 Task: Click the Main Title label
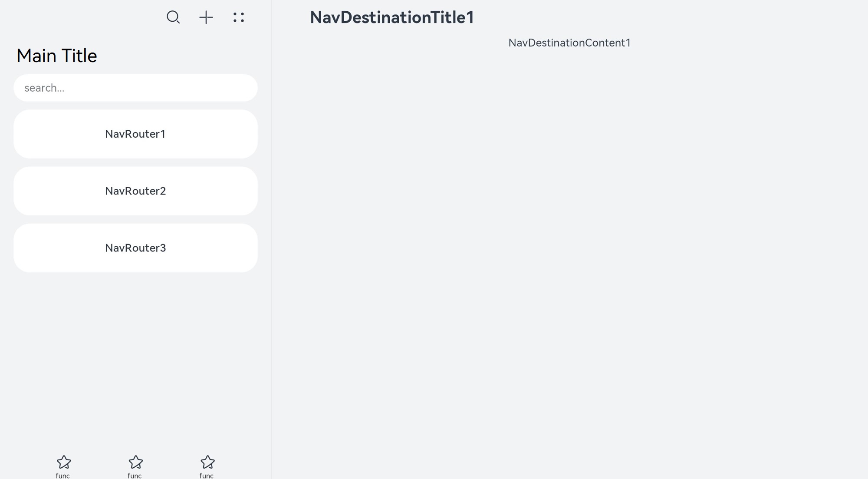[x=56, y=55]
